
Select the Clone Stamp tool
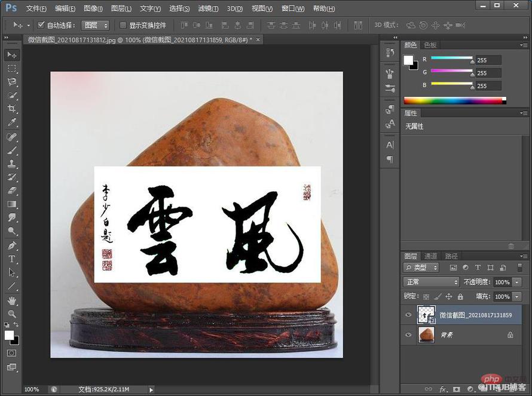click(x=12, y=164)
